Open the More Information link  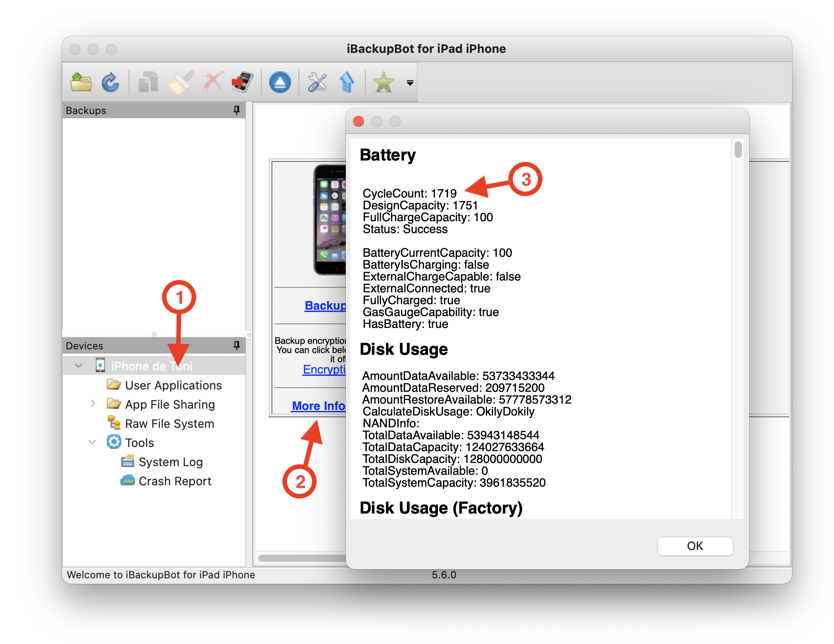coord(318,406)
